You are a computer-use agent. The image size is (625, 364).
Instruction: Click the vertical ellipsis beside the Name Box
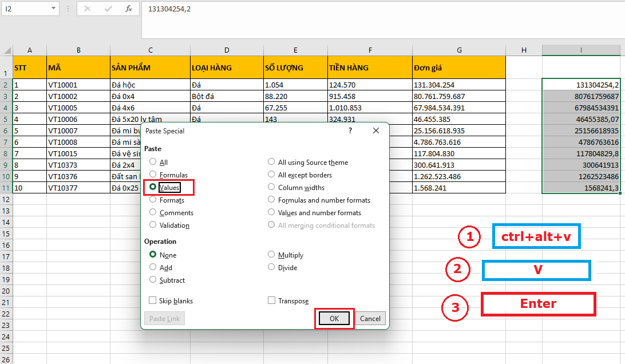(x=68, y=9)
